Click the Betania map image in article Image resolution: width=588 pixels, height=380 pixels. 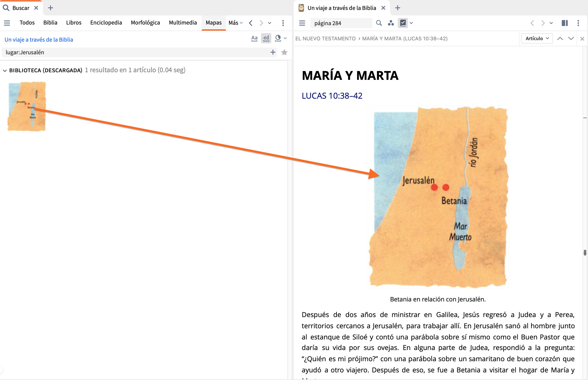(x=438, y=197)
